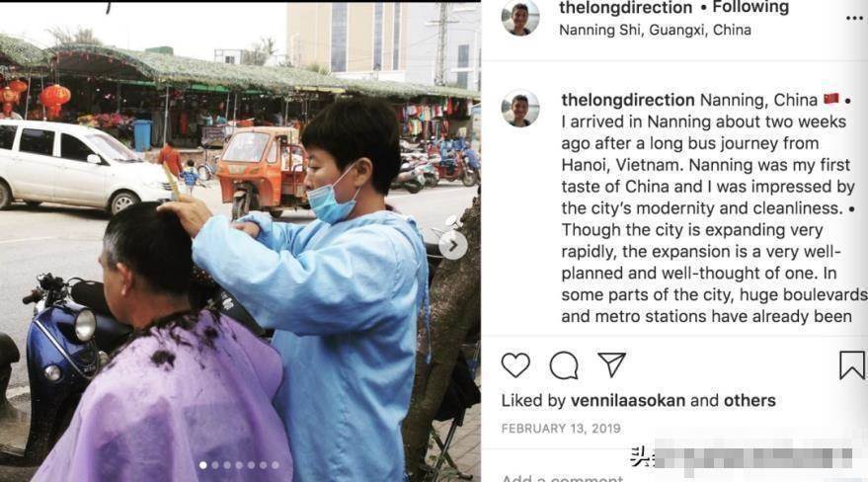
Task: Show others who liked the post
Action: point(750,401)
